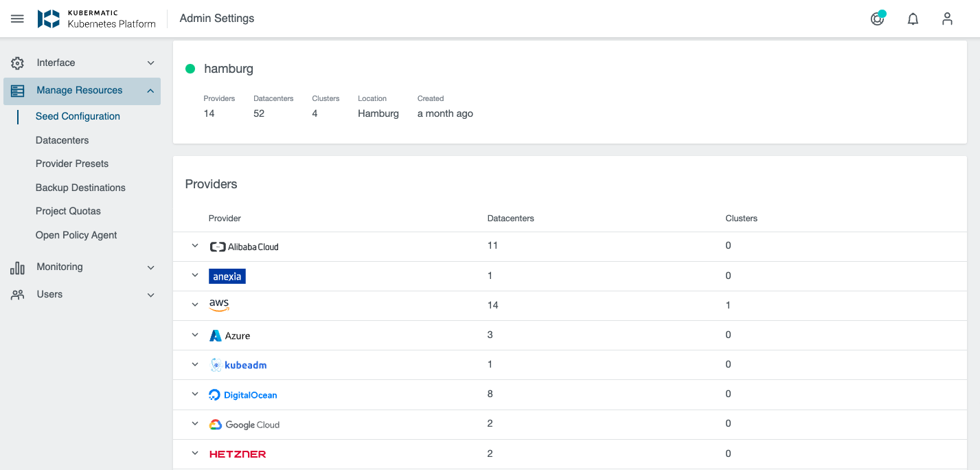Image resolution: width=980 pixels, height=470 pixels.
Task: Click the Kubermatic Kubernetes Platform logo
Action: pos(97,19)
